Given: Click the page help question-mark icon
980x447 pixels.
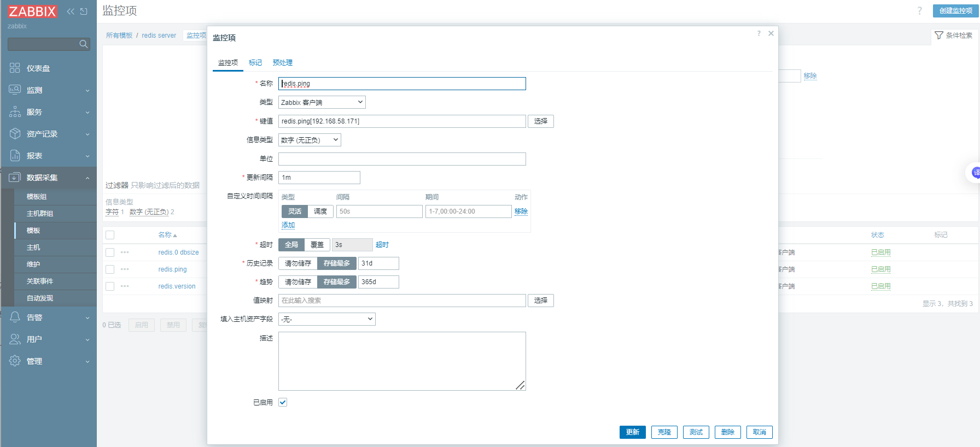Looking at the screenshot, I should pyautogui.click(x=919, y=11).
